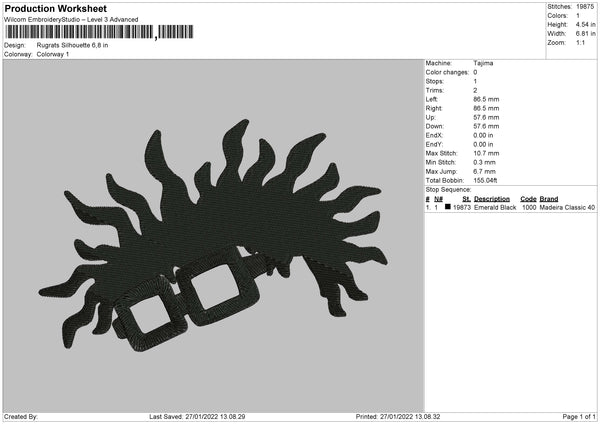Select the Down value 57.6 mm
Screen dimensions: 600x424
[486, 126]
